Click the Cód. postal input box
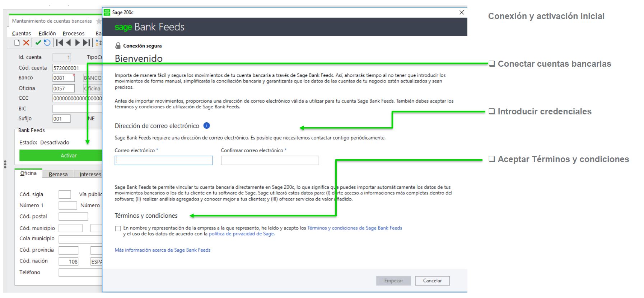Image resolution: width=644 pixels, height=298 pixels. click(x=73, y=217)
